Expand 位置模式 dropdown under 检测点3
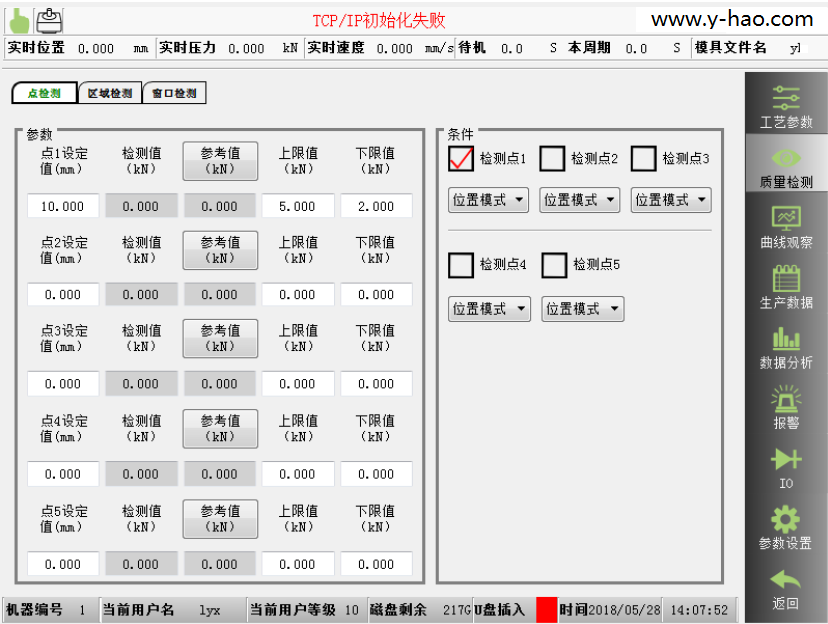The image size is (828, 624). click(x=671, y=200)
